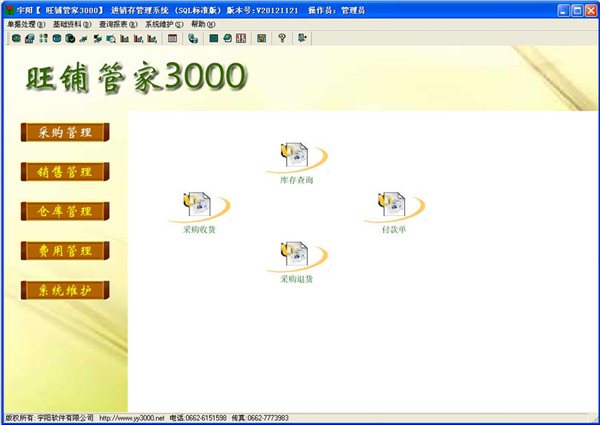Click the calendar table toolbar icon

pyautogui.click(x=173, y=38)
